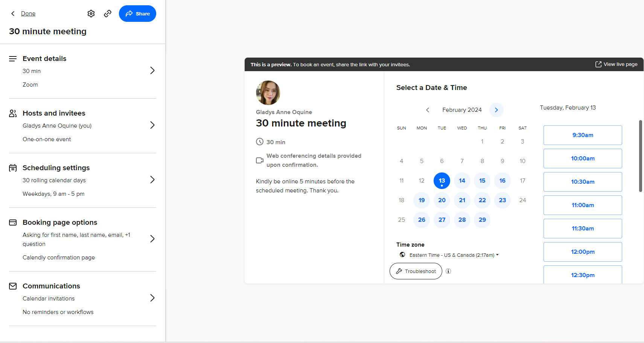Click the 'Communications' heading
The width and height of the screenshot is (644, 343).
tap(51, 286)
